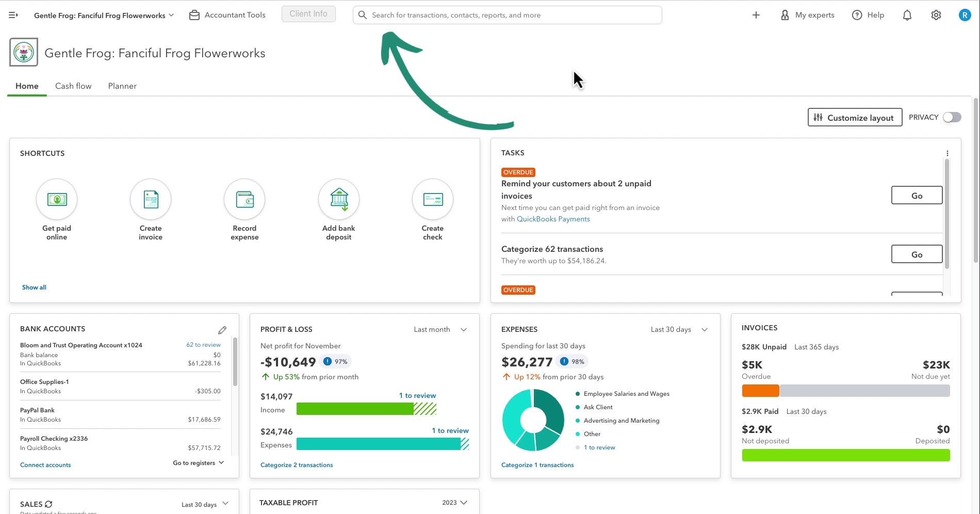Viewport: 980px width, 514px height.
Task: Expand Go to registers dropdown
Action: click(x=199, y=463)
